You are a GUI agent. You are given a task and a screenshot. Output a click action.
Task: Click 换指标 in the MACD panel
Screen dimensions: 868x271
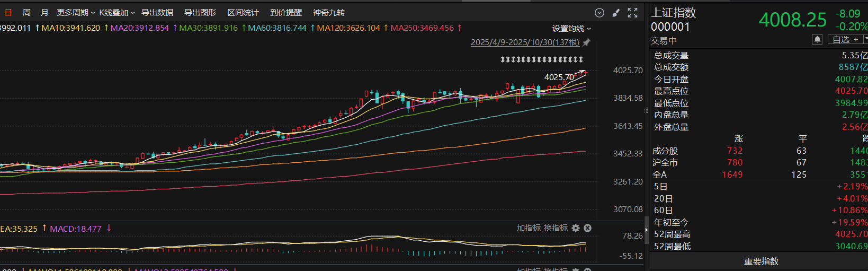click(556, 228)
